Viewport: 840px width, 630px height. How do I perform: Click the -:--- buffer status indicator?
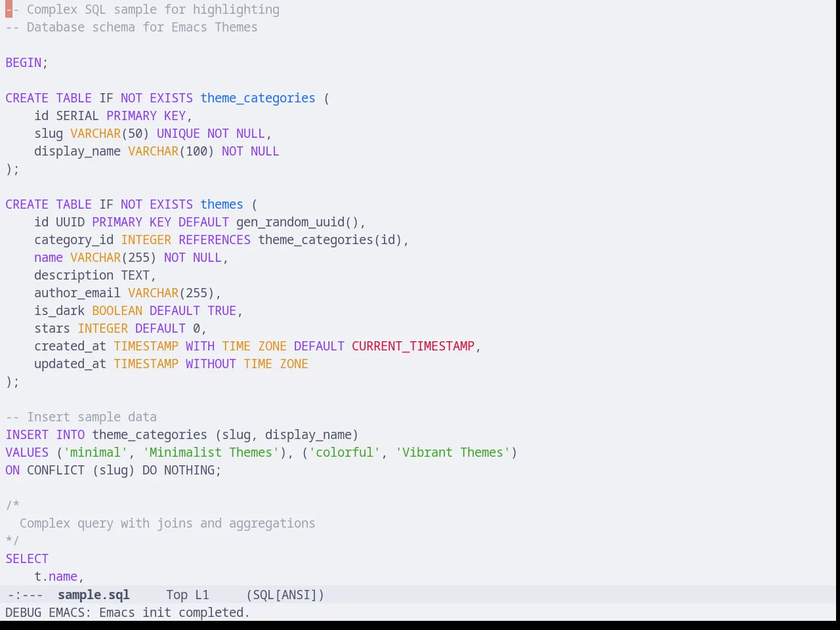(x=25, y=595)
